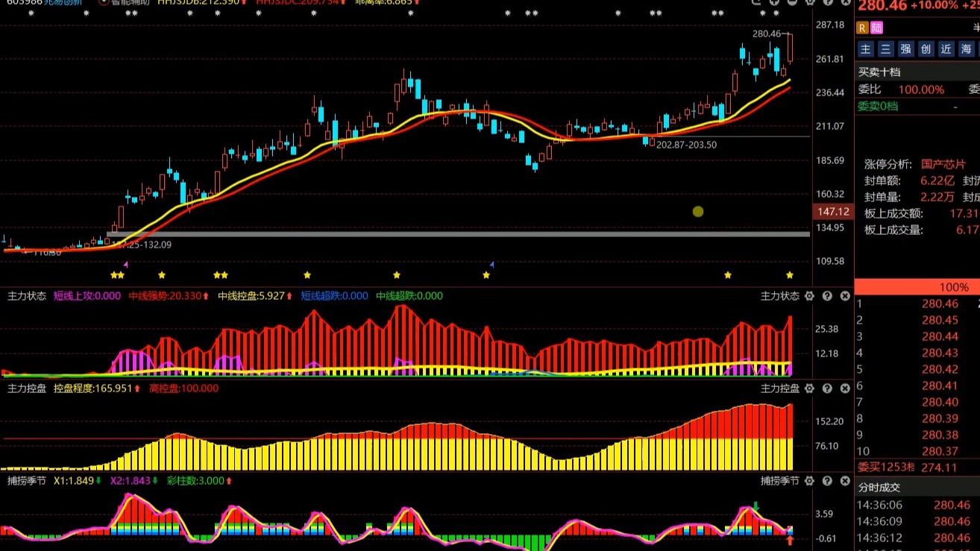The height and width of the screenshot is (551, 980).
Task: Select the 买卖十档 tab
Action: [879, 72]
